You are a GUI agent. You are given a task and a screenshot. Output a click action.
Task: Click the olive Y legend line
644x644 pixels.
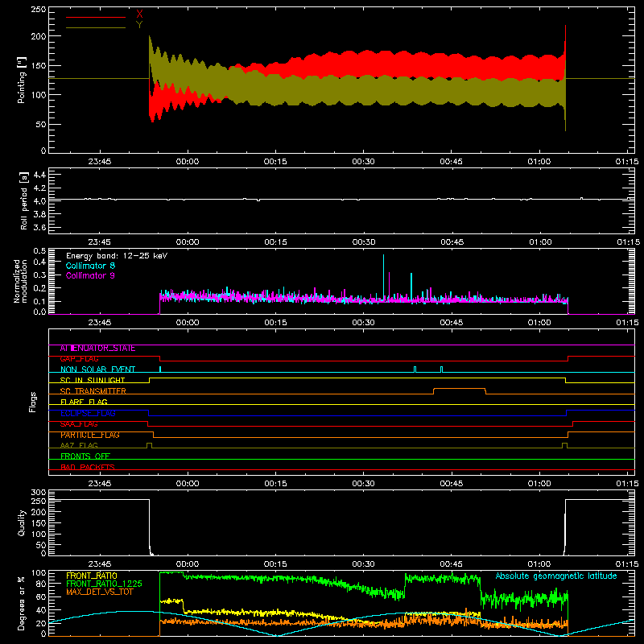click(x=96, y=27)
